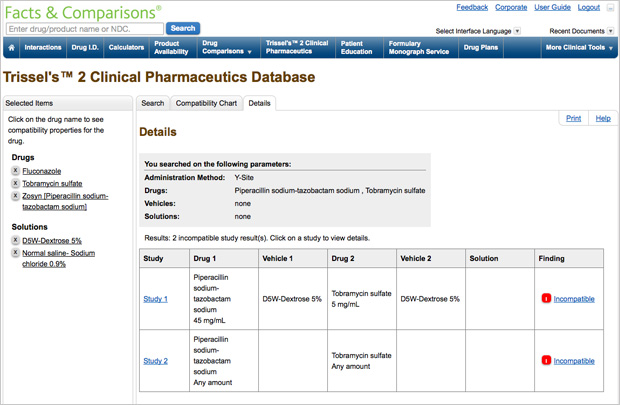Screen dimensions: 620x405
Task: Click the Vehicle 1 column header
Action: pos(293,258)
